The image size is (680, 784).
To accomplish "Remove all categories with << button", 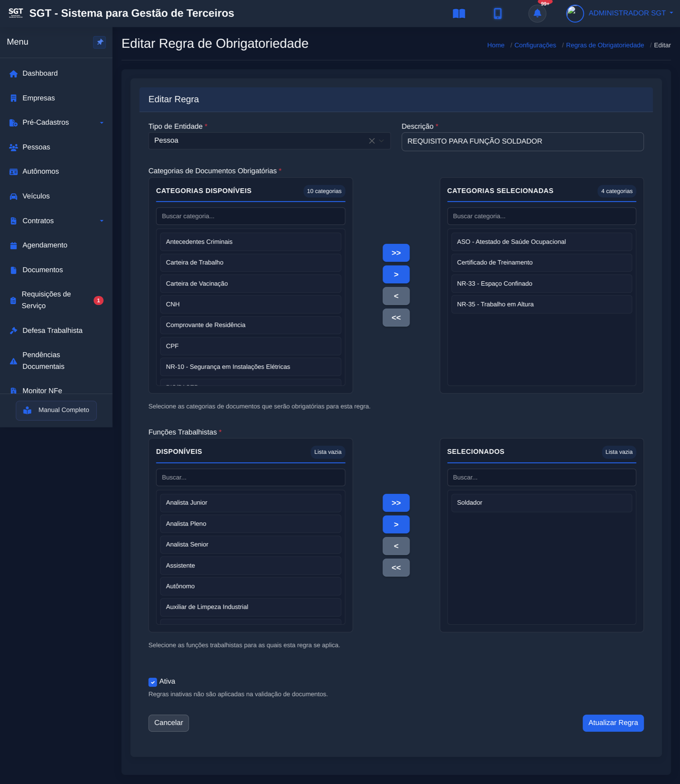I will point(396,318).
